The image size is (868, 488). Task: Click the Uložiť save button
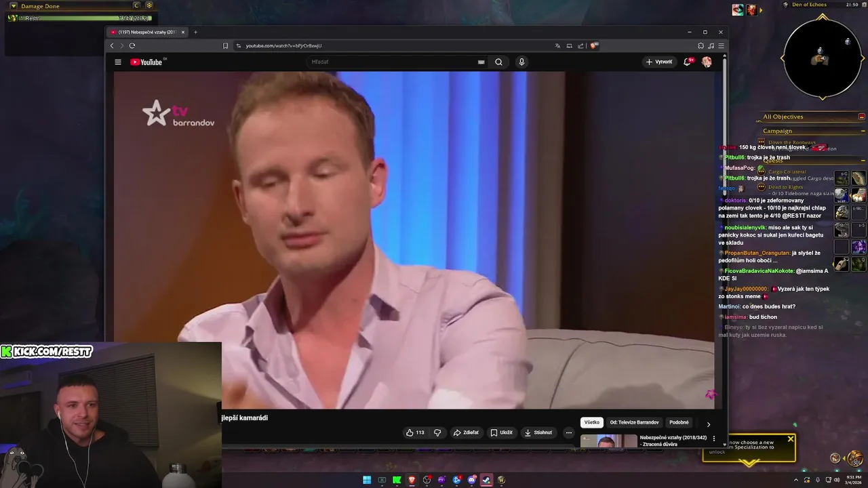pos(502,432)
